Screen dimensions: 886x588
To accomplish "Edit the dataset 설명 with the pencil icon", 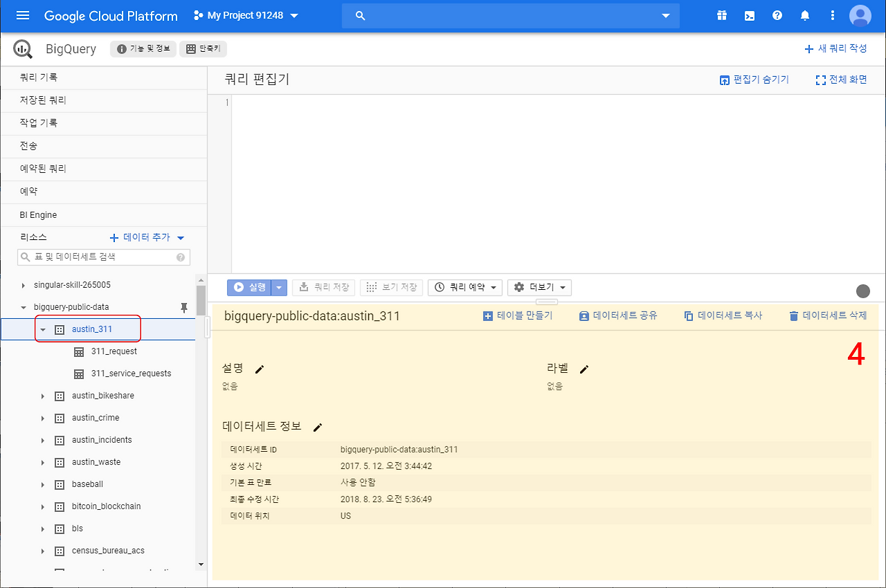I will click(259, 369).
